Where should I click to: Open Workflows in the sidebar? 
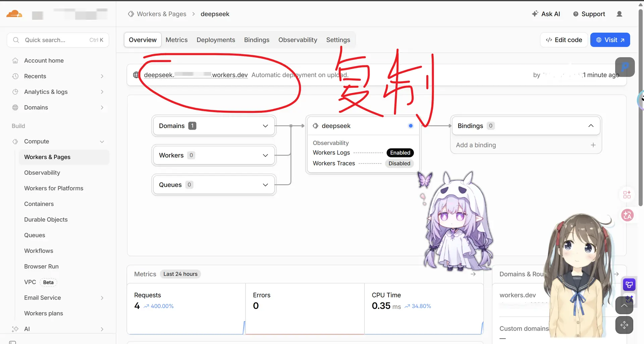pos(39,251)
